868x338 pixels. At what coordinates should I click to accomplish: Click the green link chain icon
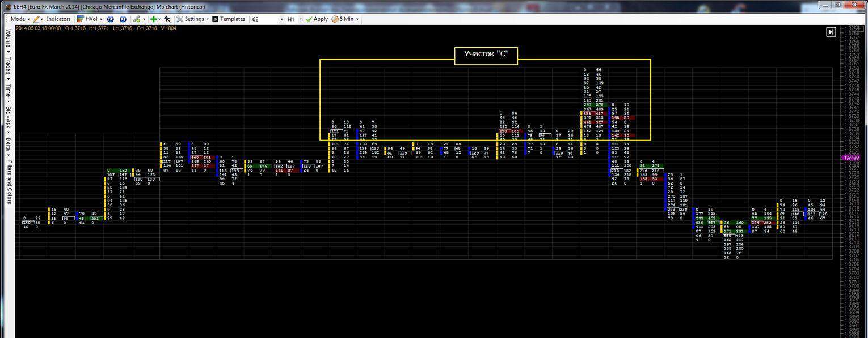click(x=137, y=19)
